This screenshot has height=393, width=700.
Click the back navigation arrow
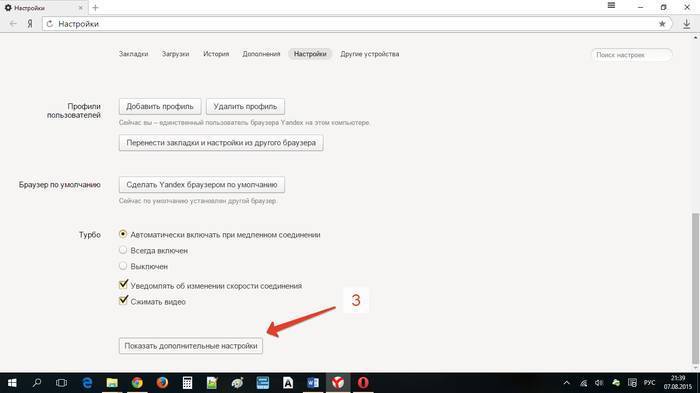(x=13, y=24)
